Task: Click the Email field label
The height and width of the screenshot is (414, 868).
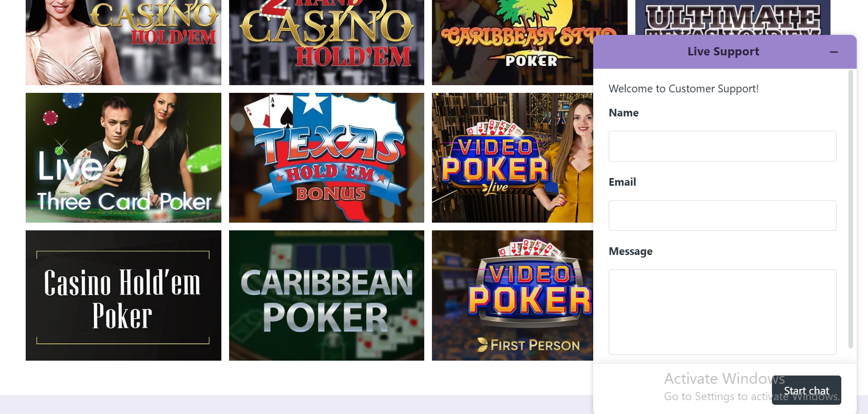Action: pyautogui.click(x=622, y=182)
